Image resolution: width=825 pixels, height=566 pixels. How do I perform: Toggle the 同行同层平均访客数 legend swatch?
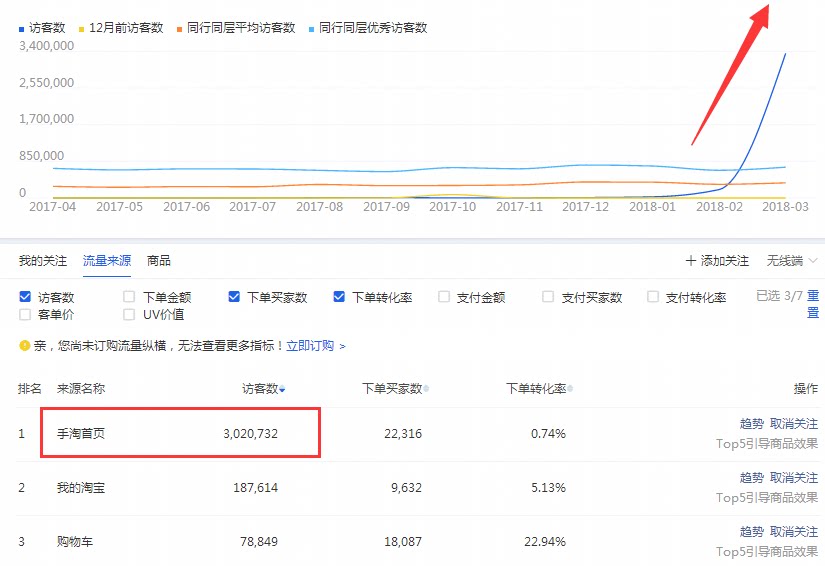point(179,29)
